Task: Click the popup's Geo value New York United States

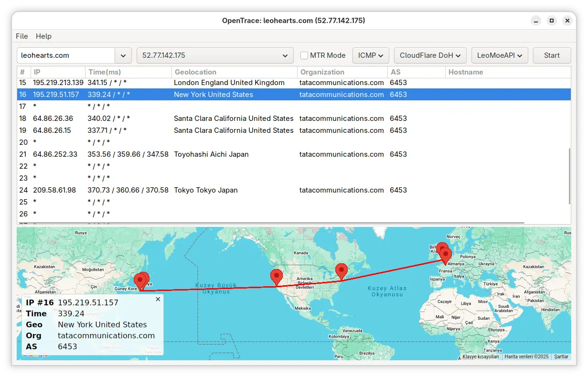Action: tap(102, 325)
